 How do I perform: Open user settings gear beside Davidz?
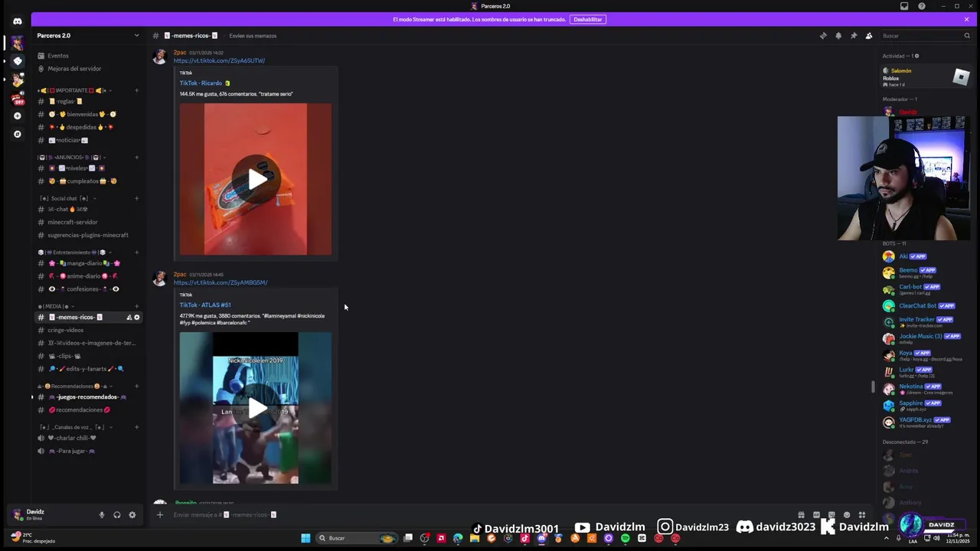(132, 515)
